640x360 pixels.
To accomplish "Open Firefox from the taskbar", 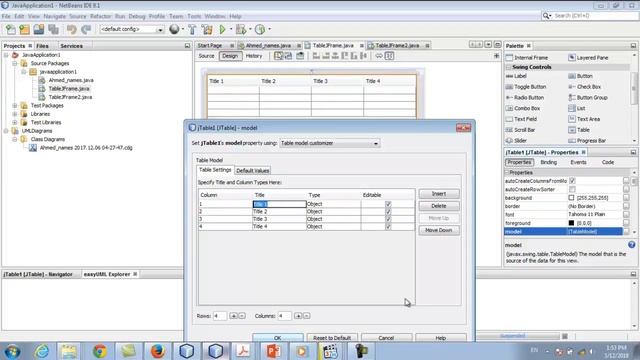I will point(158,351).
